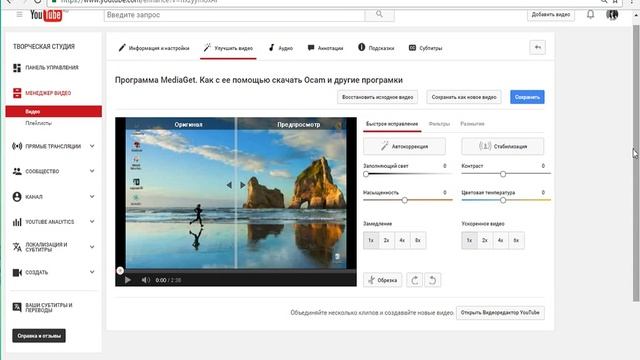The height and width of the screenshot is (360, 640).
Task: Move comparison divider with right arrow
Action: click(x=242, y=185)
